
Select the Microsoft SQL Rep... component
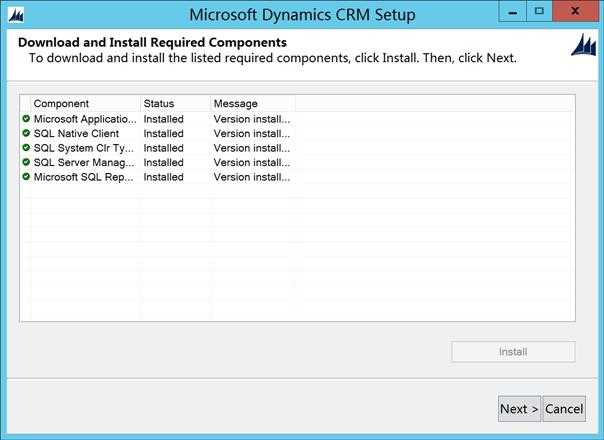84,177
